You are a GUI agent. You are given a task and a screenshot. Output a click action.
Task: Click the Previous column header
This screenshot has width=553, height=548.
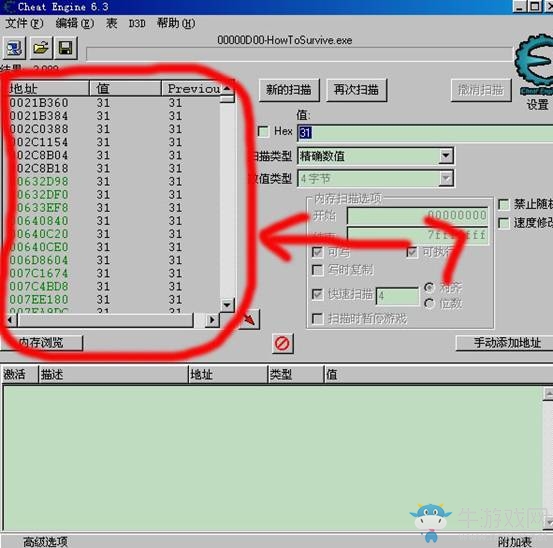pos(192,89)
